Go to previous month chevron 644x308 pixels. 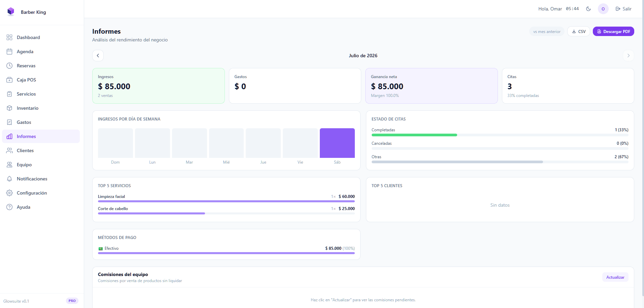[98, 56]
